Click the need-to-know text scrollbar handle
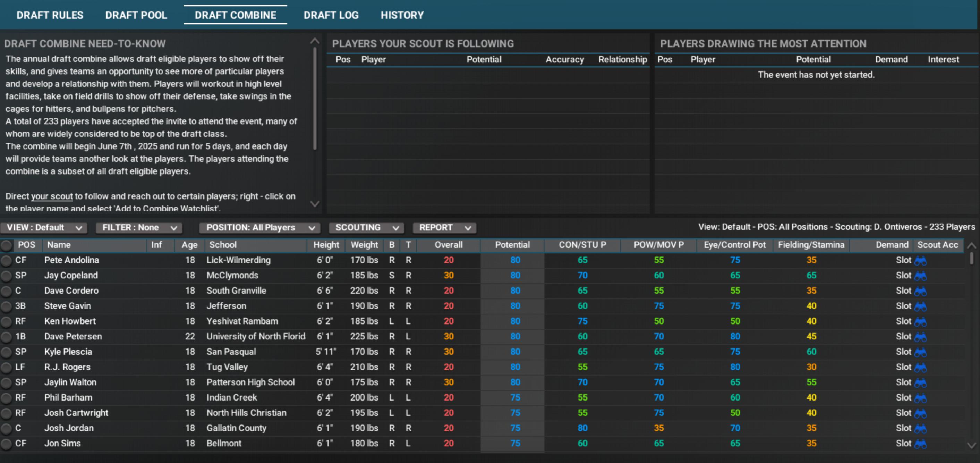 pyautogui.click(x=315, y=99)
